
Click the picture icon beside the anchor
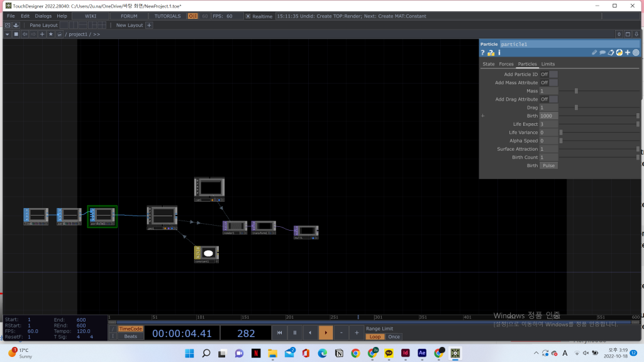pos(8,25)
